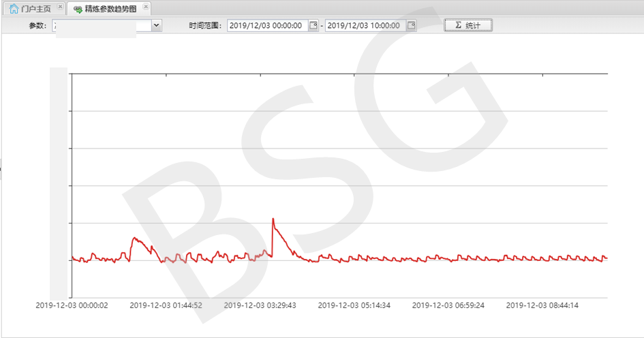Click x-axis label 2019-12-03 03:29:43
This screenshot has height=338, width=644.
pos(260,305)
